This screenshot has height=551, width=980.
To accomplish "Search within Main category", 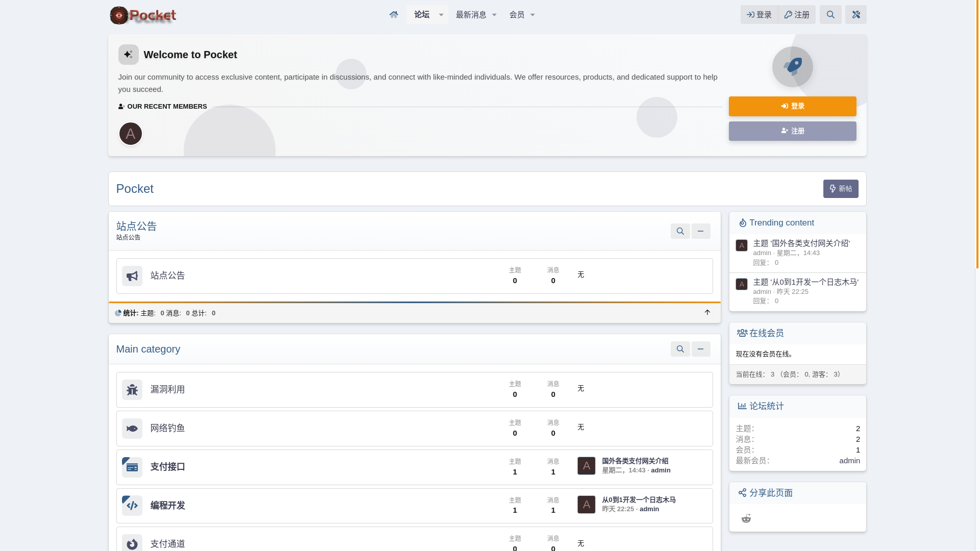I will [680, 349].
